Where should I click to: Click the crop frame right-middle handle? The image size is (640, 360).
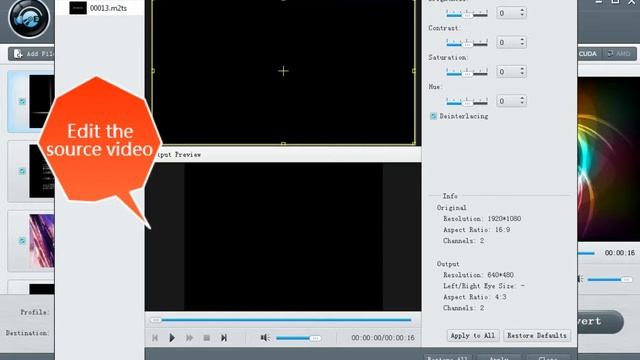coord(414,71)
